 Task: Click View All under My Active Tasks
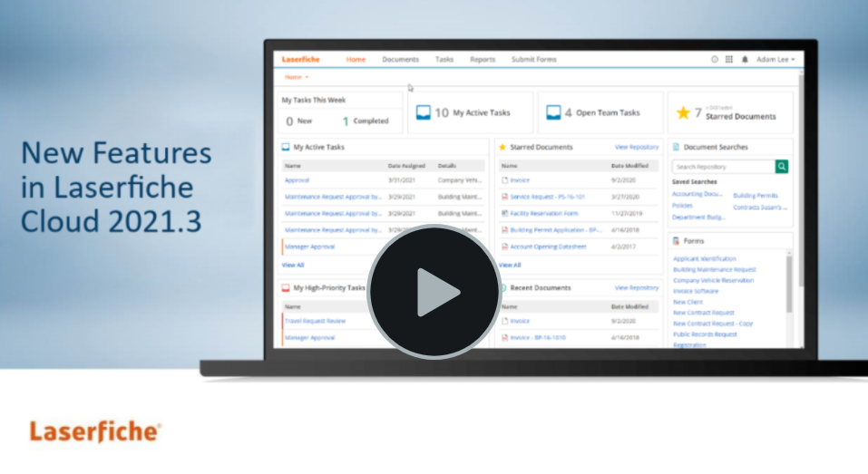tap(293, 265)
